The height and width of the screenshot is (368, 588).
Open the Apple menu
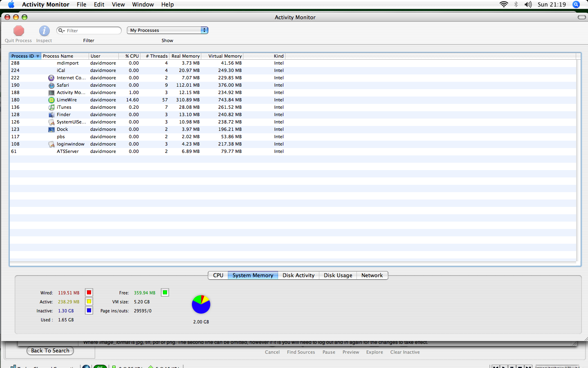(x=11, y=4)
